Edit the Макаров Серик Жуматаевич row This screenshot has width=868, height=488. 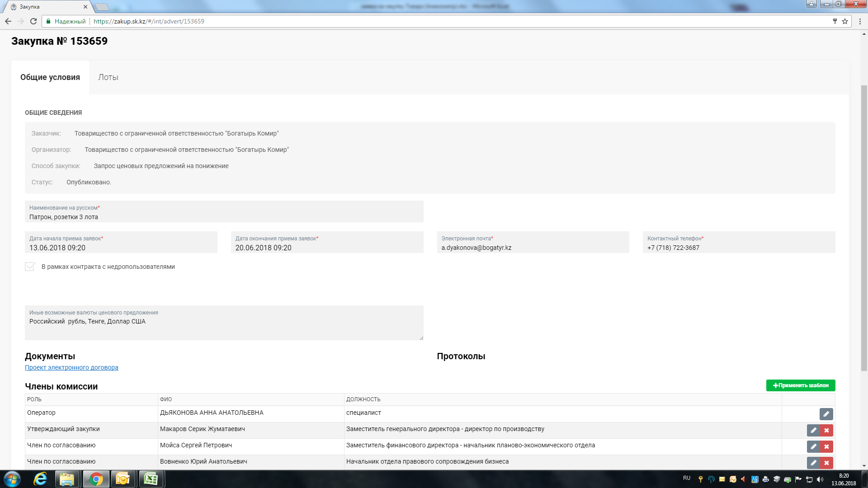pyautogui.click(x=813, y=430)
